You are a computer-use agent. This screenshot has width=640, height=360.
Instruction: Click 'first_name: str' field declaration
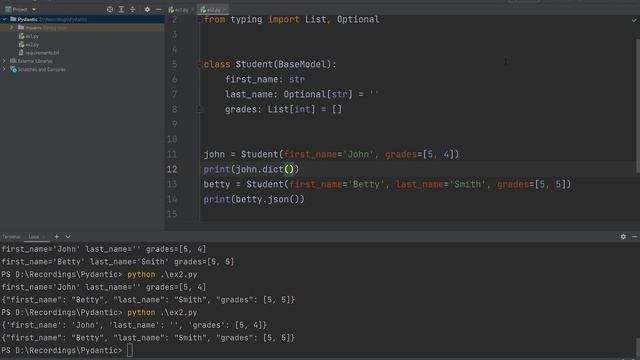(x=265, y=80)
